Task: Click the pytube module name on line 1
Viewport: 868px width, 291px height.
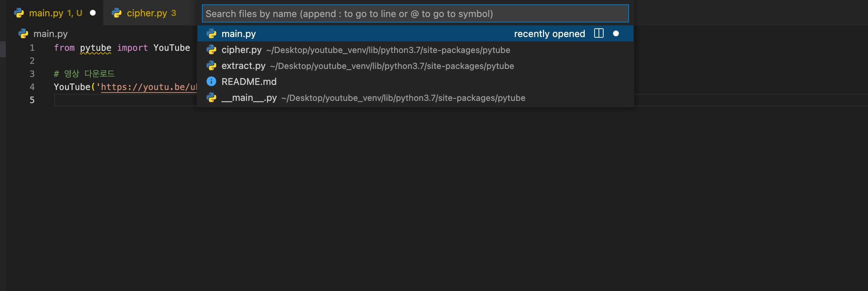Action: click(x=96, y=48)
